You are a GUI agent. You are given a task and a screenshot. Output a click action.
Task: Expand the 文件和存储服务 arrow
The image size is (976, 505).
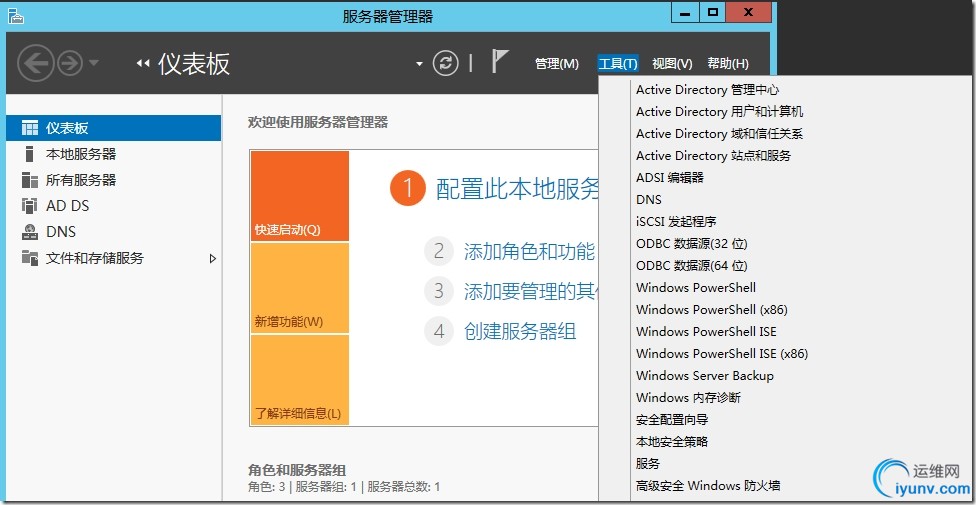tap(212, 258)
